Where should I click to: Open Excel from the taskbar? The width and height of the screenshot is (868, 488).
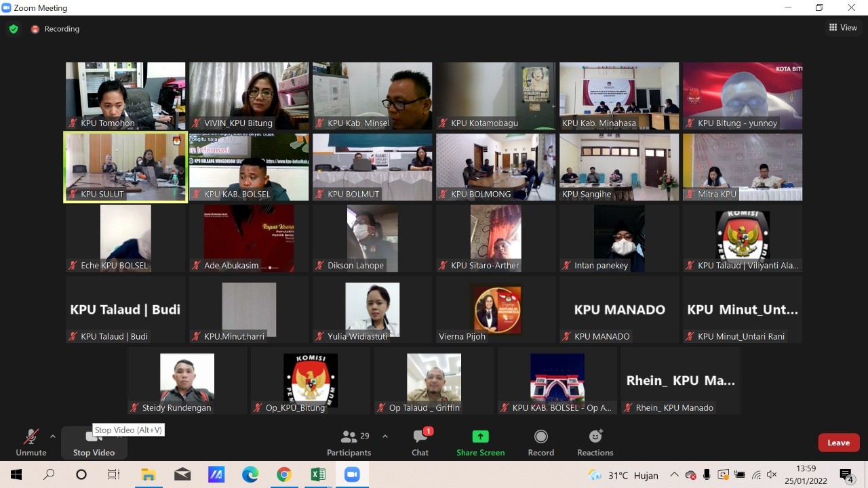click(x=318, y=474)
